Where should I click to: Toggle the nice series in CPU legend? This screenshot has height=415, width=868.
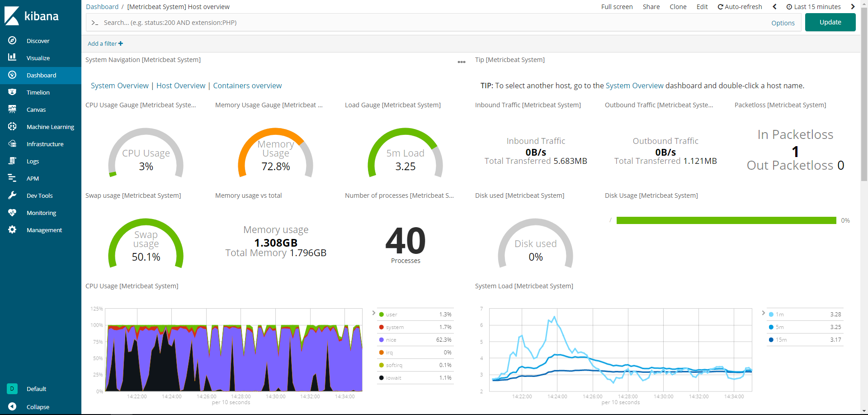click(x=415, y=340)
